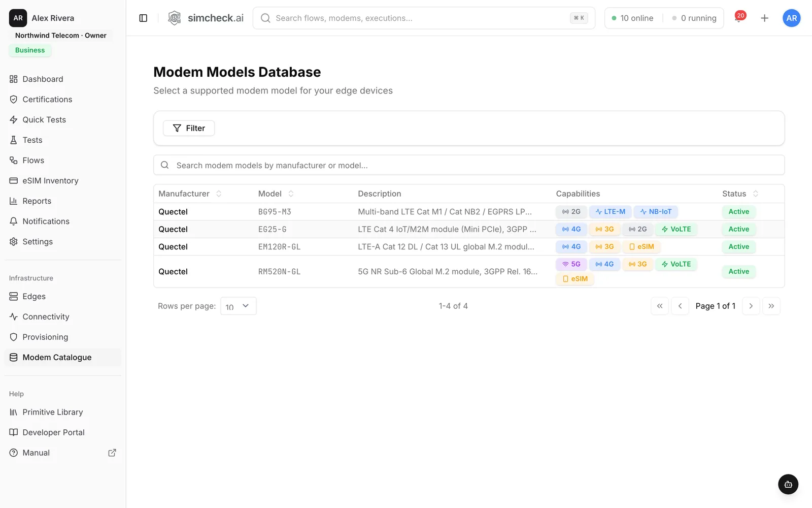Expand the Rows per page dropdown
This screenshot has width=812, height=508.
tap(238, 306)
